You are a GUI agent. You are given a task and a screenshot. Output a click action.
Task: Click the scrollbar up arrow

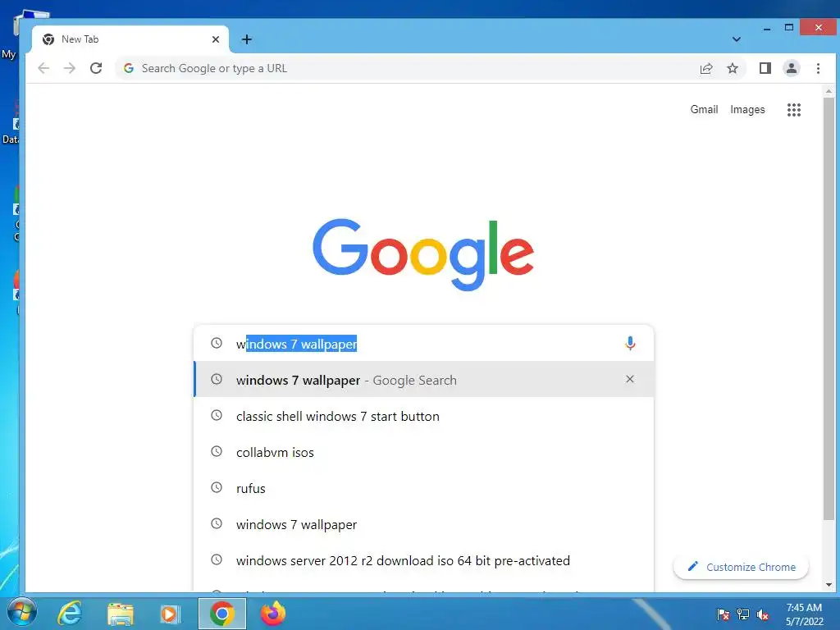[x=829, y=92]
